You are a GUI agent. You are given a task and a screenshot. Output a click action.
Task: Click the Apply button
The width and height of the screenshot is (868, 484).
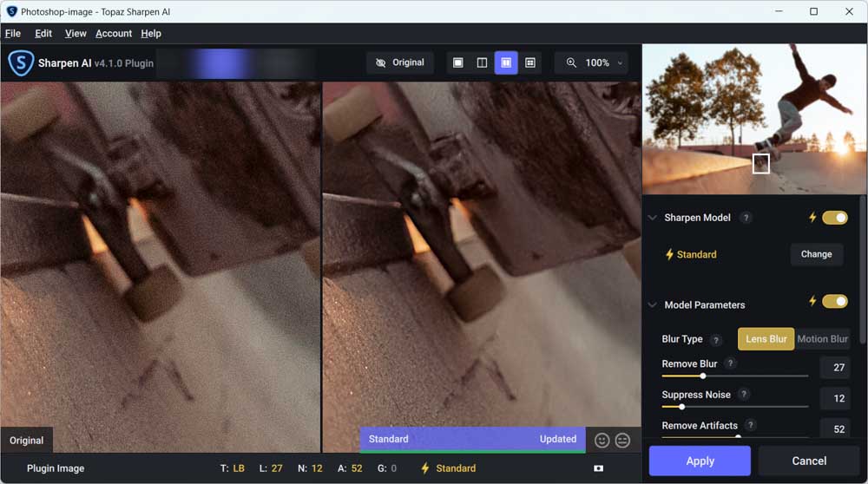700,461
